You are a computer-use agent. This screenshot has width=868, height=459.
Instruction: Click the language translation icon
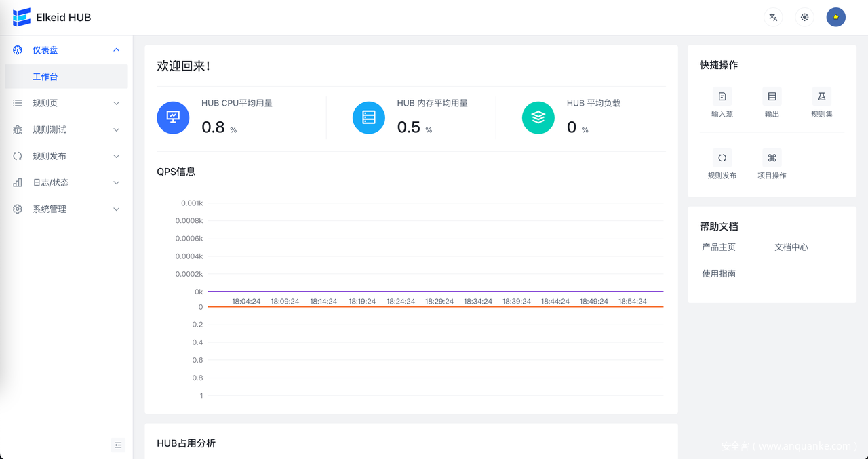point(773,18)
